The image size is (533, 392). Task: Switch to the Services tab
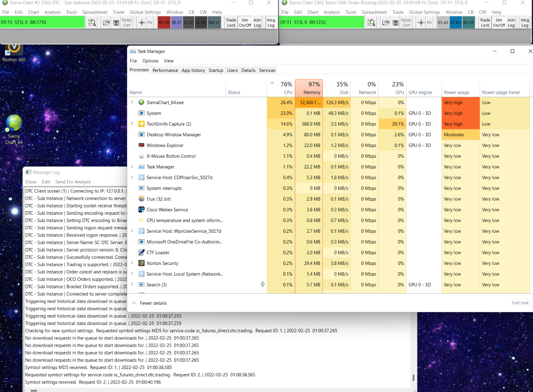(267, 70)
